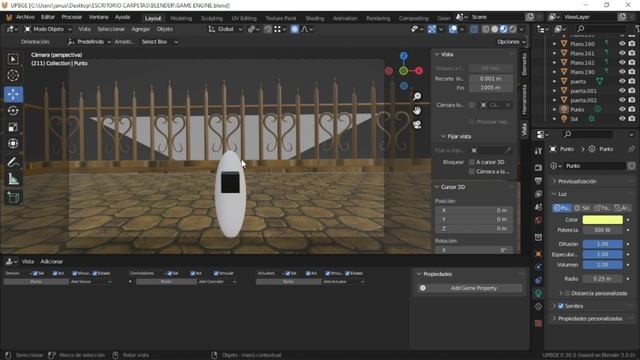Click Add Sensor button
Screen dimensions: 640x360
[x=91, y=282]
